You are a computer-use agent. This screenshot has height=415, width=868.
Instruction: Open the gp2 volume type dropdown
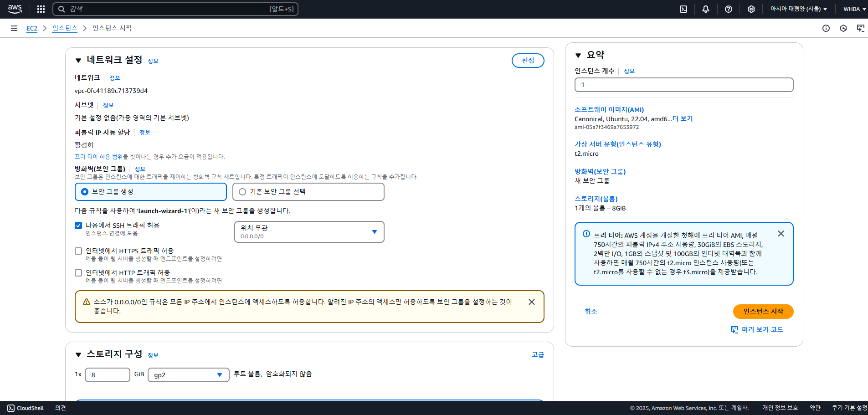click(189, 375)
